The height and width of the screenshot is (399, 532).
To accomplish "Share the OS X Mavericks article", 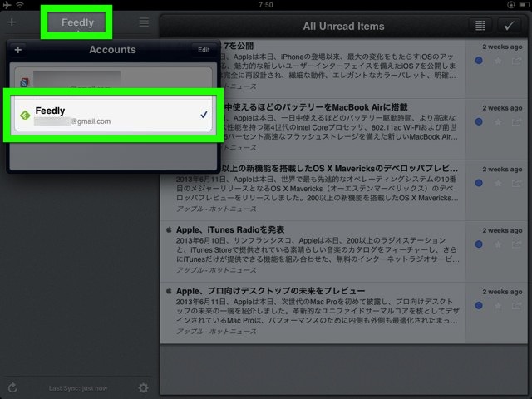I will point(517,183).
